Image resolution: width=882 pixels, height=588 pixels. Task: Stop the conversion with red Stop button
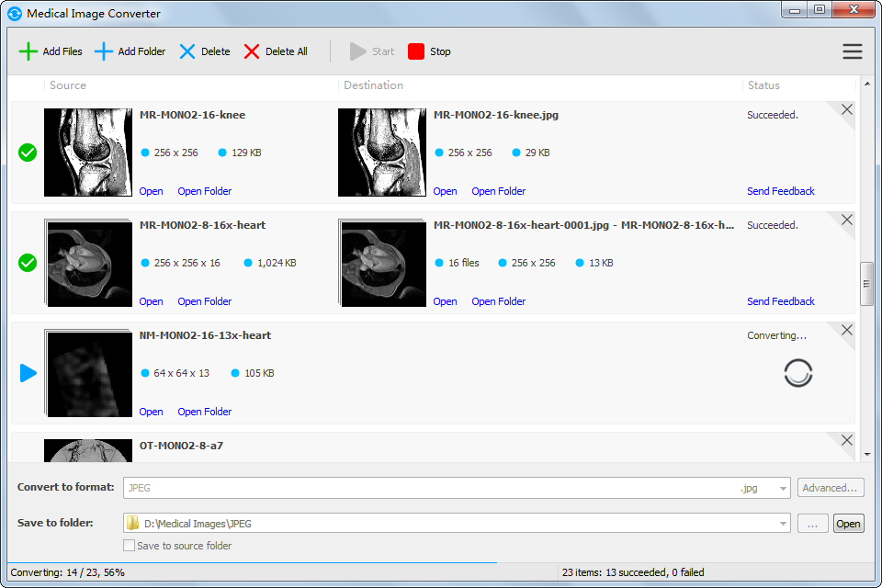(416, 51)
